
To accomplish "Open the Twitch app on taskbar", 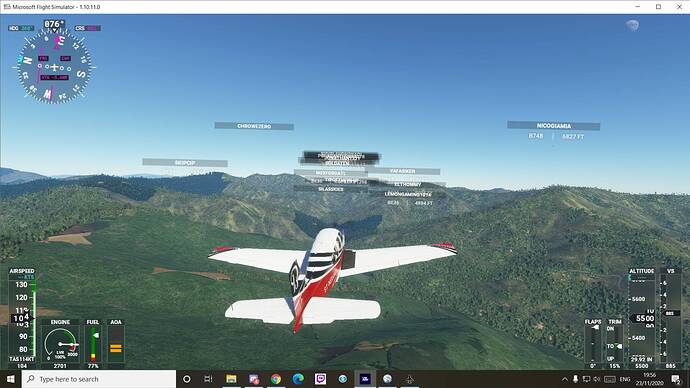I will point(320,379).
